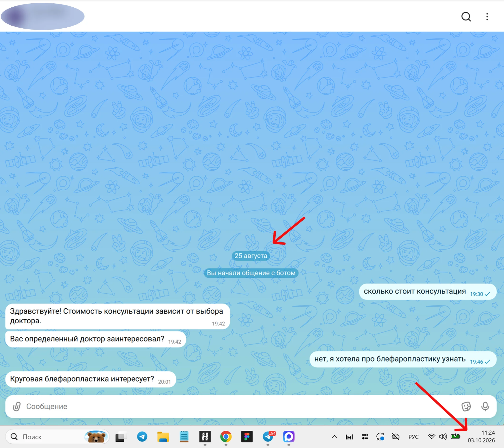Click message "сколько стоит консультация"
This screenshot has width=504, height=448.
(428, 292)
